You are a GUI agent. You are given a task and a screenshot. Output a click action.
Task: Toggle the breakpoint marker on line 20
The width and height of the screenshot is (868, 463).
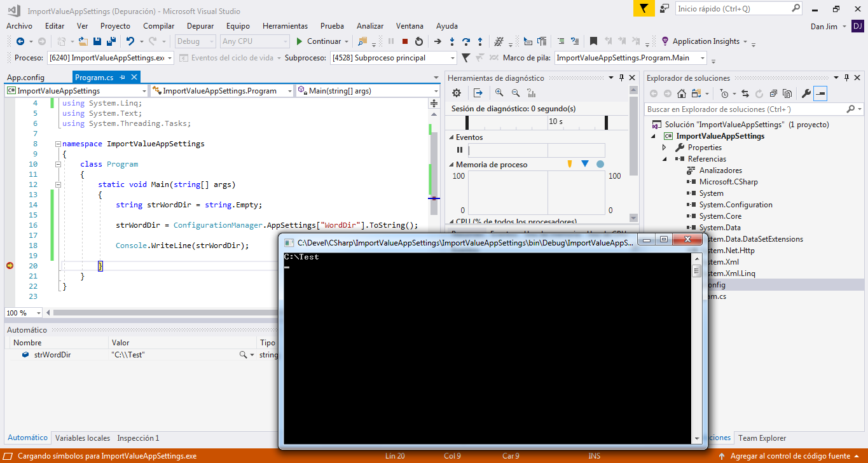point(10,266)
